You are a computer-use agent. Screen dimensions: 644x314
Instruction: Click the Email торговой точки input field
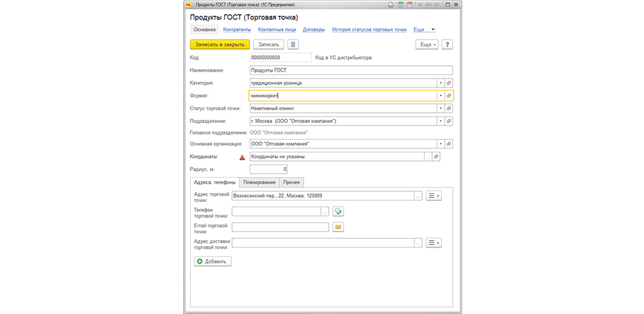click(280, 227)
